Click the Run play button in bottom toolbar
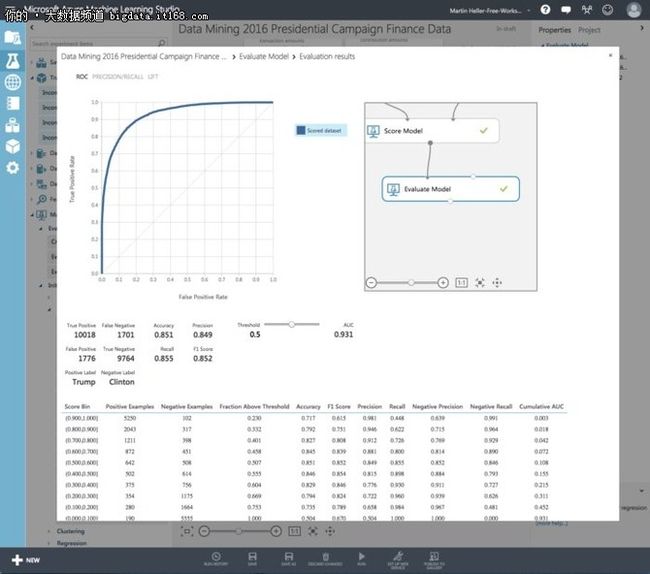The width and height of the screenshot is (650, 574). (x=361, y=558)
